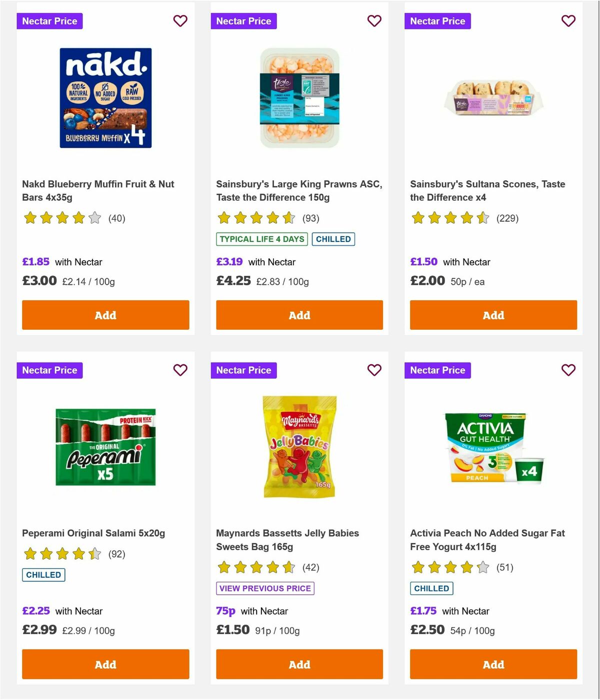This screenshot has width=600, height=700.
Task: Add Maynards Bassetts Jelly Babies to basket
Action: point(299,665)
